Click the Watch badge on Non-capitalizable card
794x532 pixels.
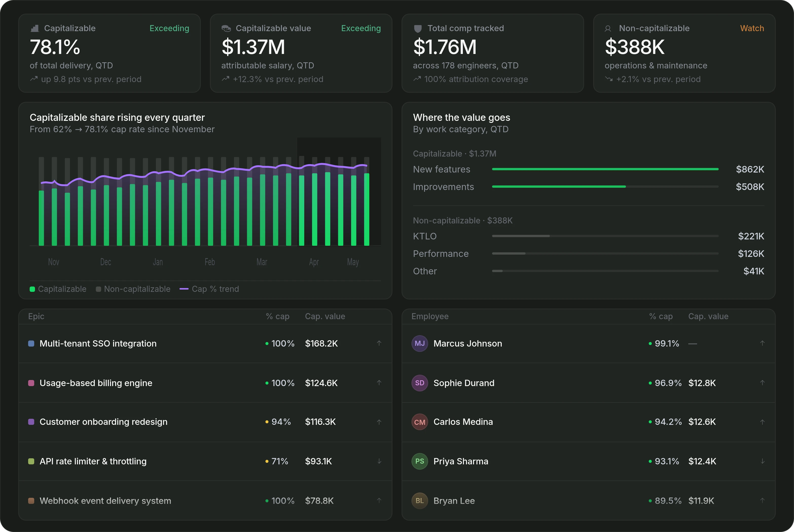click(x=752, y=28)
